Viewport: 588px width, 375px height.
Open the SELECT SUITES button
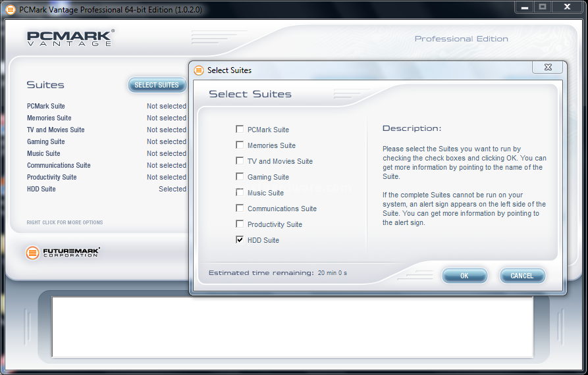click(157, 85)
